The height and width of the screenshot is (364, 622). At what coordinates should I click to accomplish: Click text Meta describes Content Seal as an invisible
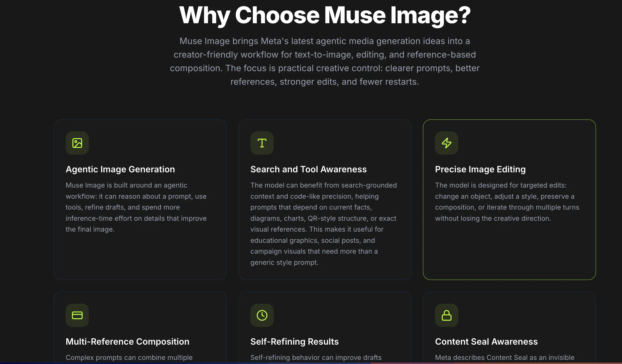tap(505, 358)
